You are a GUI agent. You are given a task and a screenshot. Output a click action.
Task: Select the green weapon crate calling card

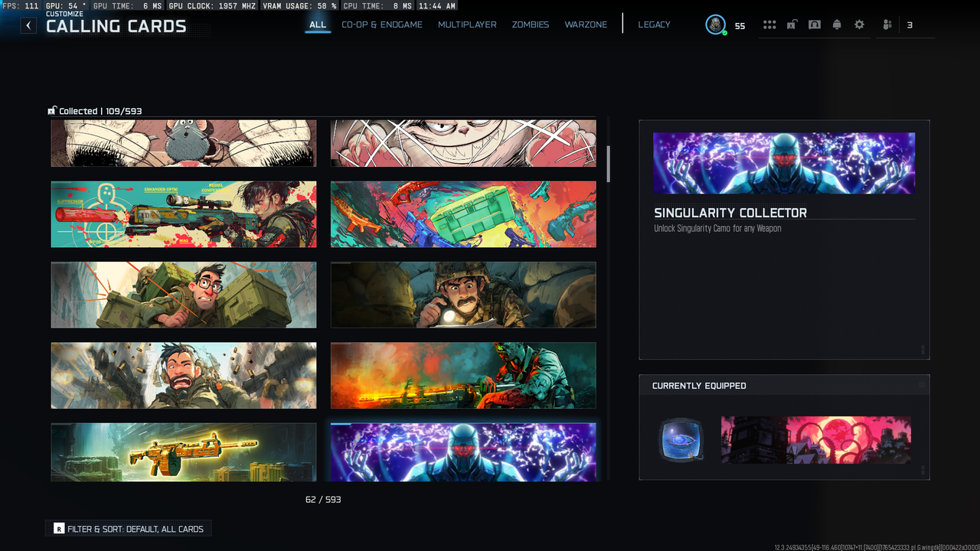point(463,214)
